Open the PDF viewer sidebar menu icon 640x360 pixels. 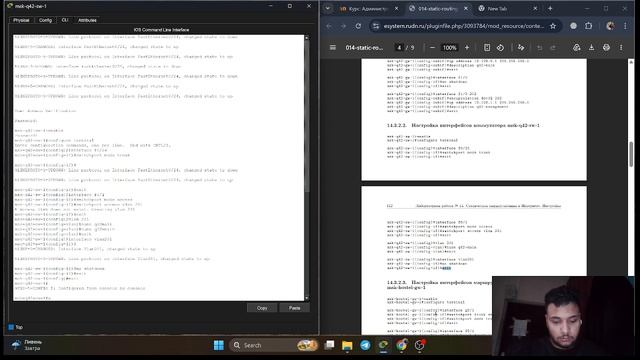tap(333, 48)
